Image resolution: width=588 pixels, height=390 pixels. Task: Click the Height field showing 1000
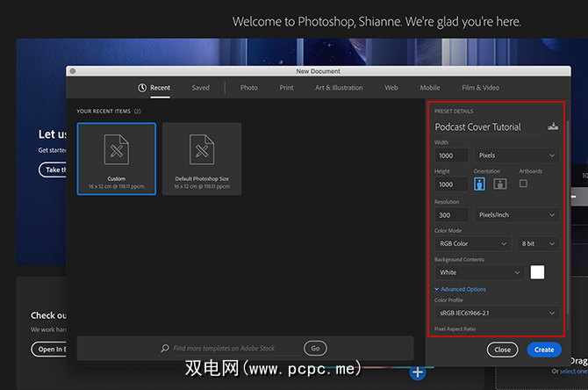[451, 184]
